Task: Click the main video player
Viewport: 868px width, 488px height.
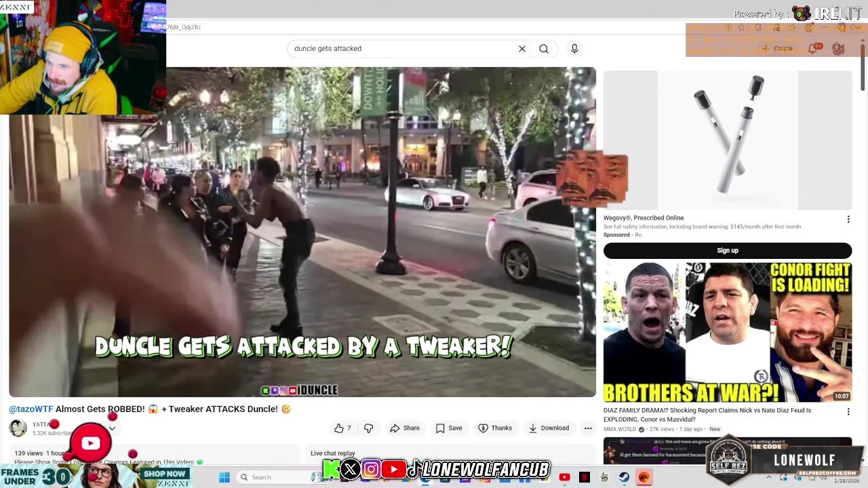Action: 302,232
